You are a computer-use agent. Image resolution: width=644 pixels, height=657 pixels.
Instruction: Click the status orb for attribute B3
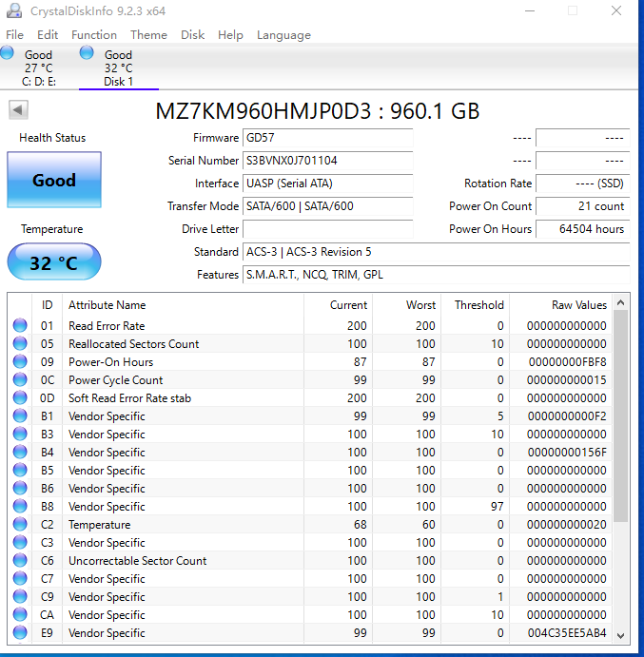20,435
